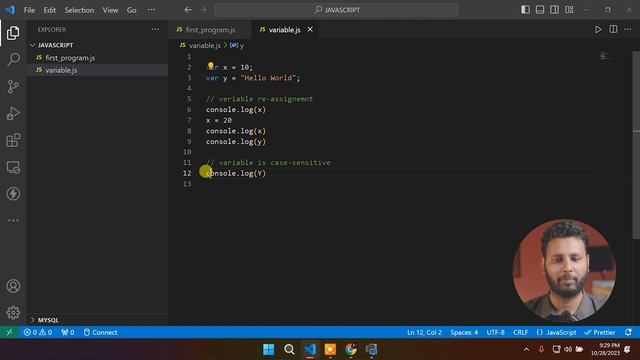640x360 pixels.
Task: Click VS Code icon in the taskbar
Action: tap(310, 349)
